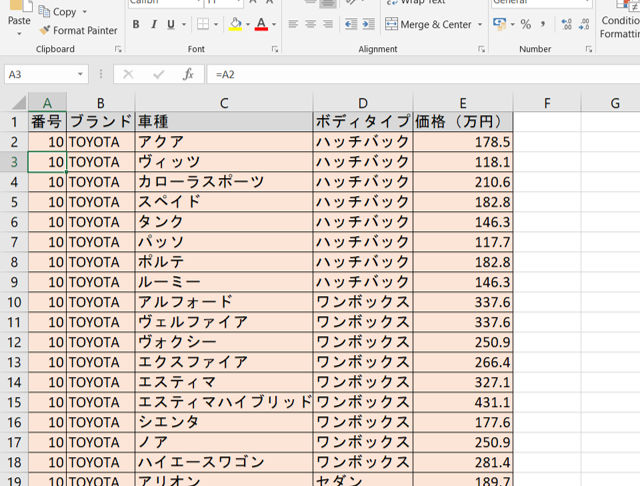Expand the Name Box dropdown
The image size is (640, 486).
pyautogui.click(x=80, y=75)
